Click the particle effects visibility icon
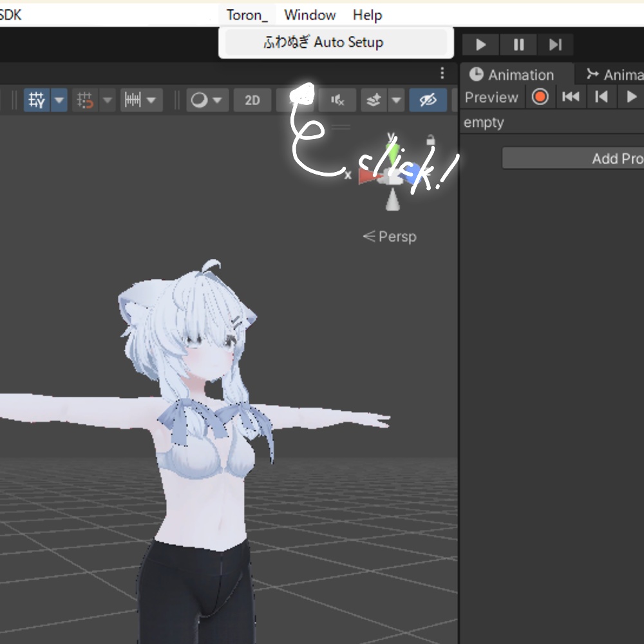 (375, 100)
